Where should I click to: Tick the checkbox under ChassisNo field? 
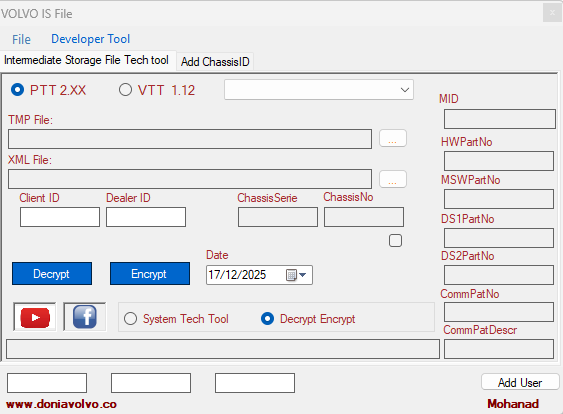pos(395,241)
